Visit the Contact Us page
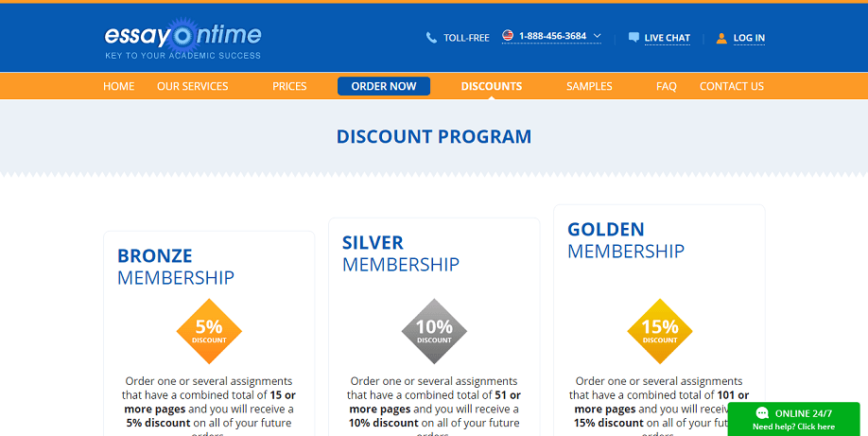 click(x=731, y=86)
